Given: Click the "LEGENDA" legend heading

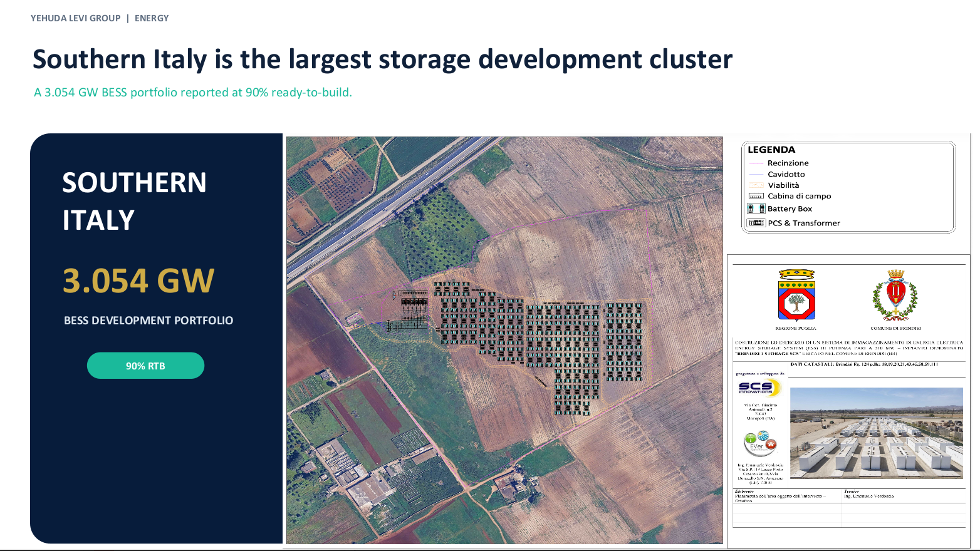Looking at the screenshot, I should pos(771,150).
